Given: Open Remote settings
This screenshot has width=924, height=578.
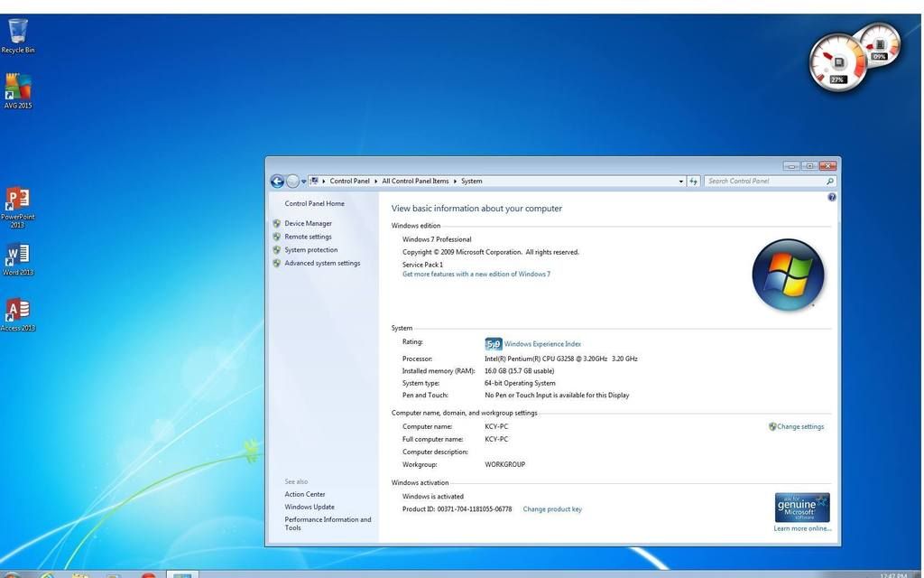Looking at the screenshot, I should pos(308,237).
